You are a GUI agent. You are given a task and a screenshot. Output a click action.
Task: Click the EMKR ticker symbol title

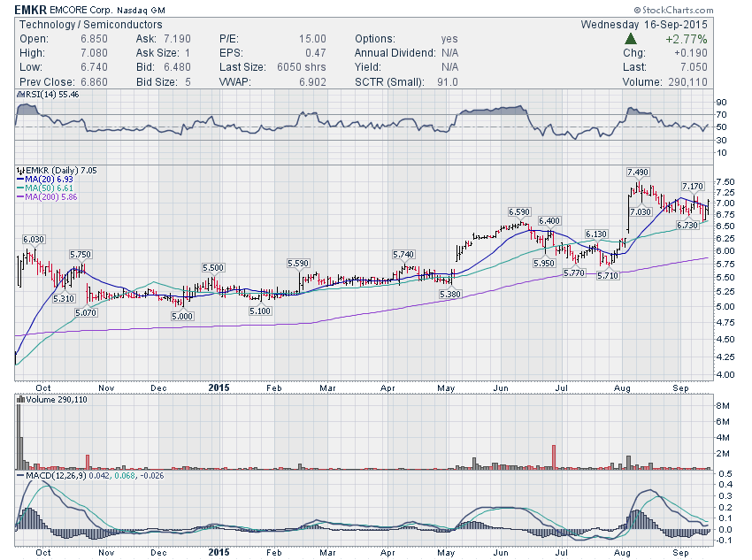(x=31, y=10)
